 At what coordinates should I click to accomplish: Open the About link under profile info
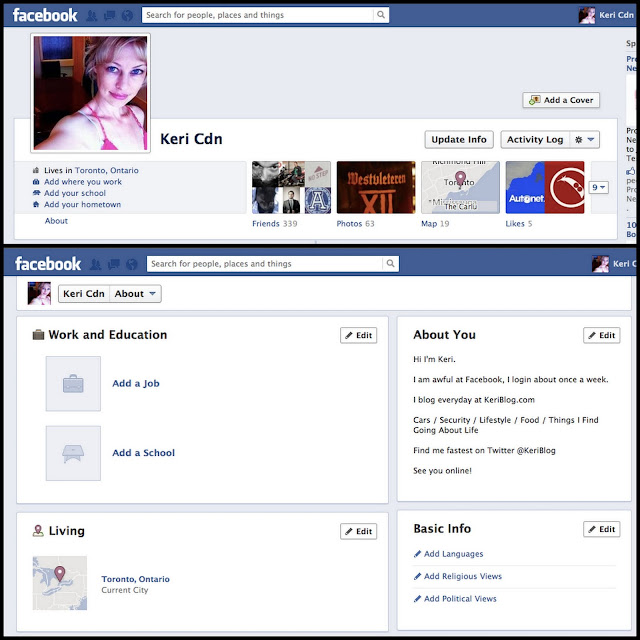pos(56,221)
